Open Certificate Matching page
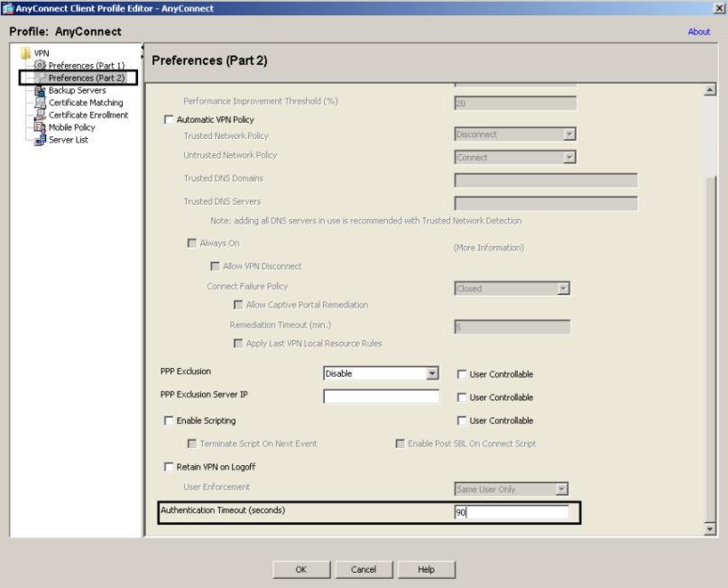 (x=86, y=103)
